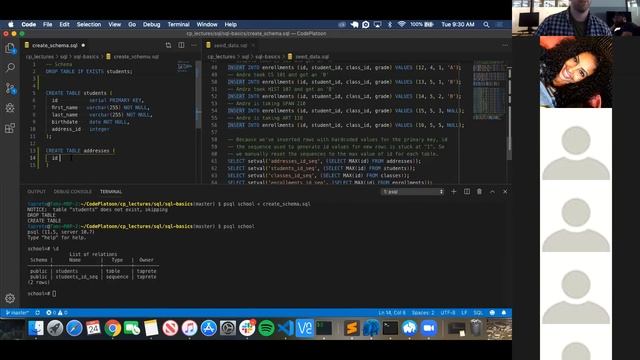Switch to the TERMINAL panel tab
Image resolution: width=640 pixels, height=360 pixels.
(x=111, y=191)
